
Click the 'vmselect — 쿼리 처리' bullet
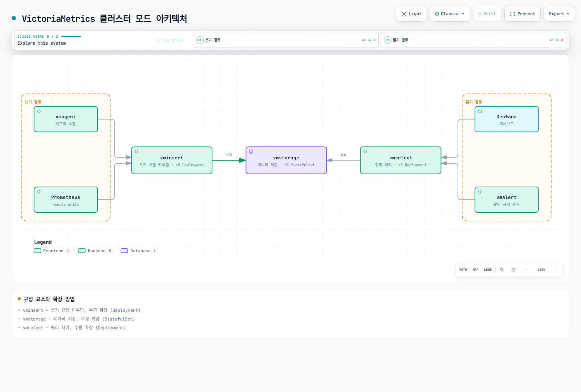(x=74, y=328)
